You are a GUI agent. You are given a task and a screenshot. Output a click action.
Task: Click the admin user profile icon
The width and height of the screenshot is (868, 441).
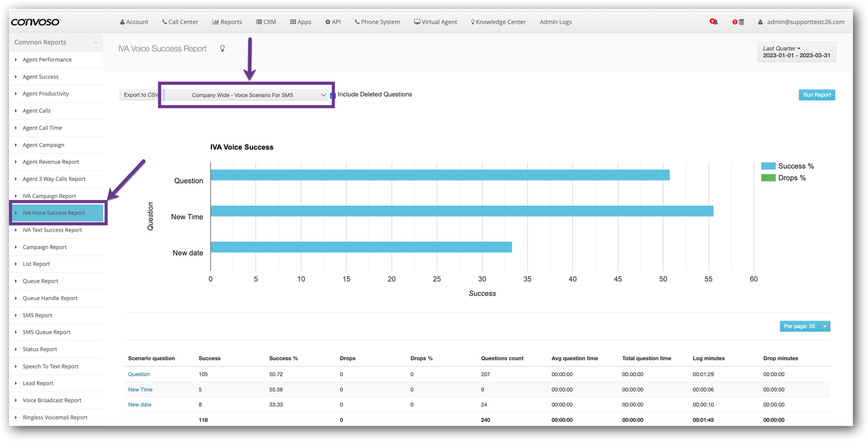760,22
